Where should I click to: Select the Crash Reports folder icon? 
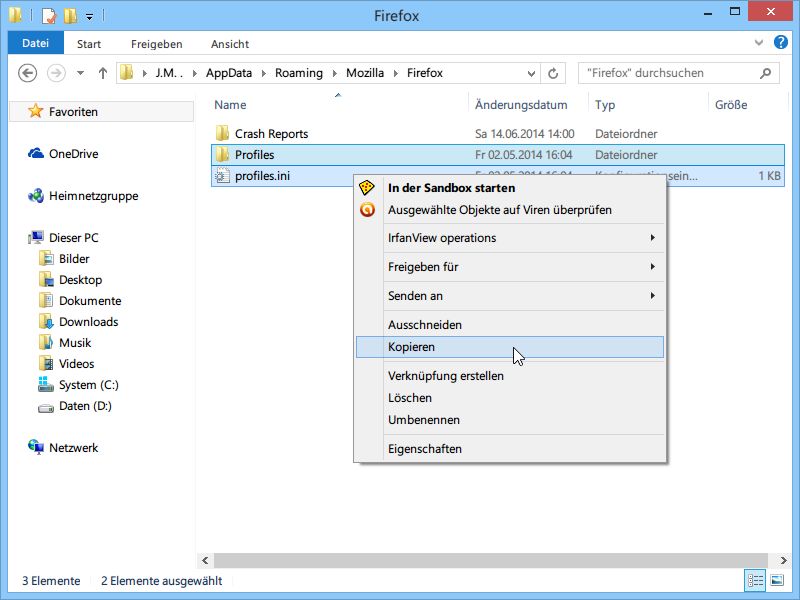222,134
